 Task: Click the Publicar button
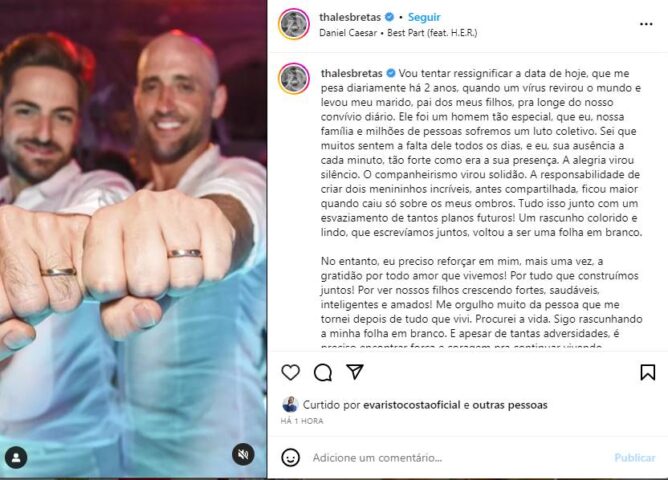[x=634, y=458]
